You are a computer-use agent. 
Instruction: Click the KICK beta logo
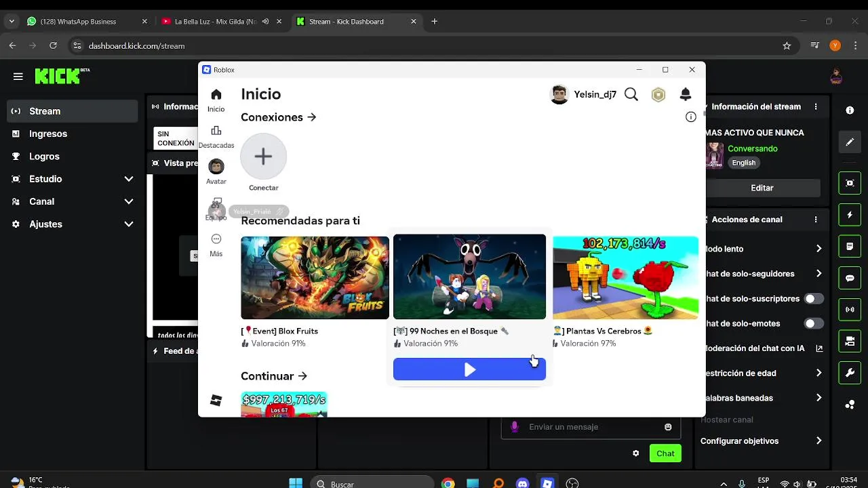tap(62, 76)
